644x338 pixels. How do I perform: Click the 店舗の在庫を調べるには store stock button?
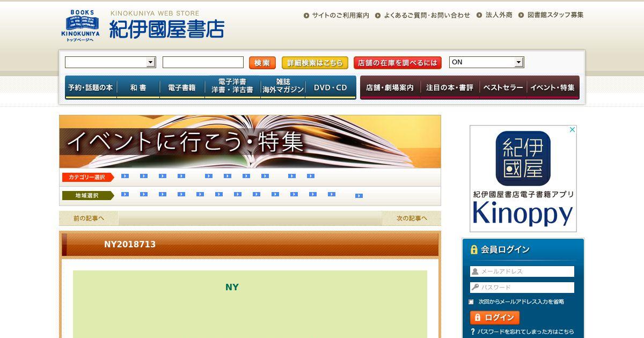(398, 63)
